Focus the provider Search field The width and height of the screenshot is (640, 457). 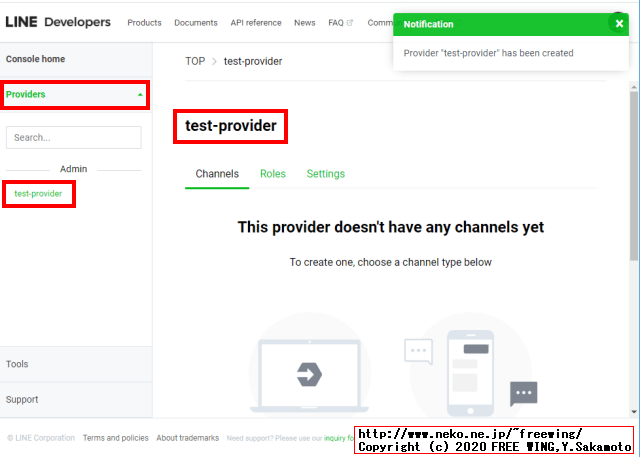(x=73, y=138)
